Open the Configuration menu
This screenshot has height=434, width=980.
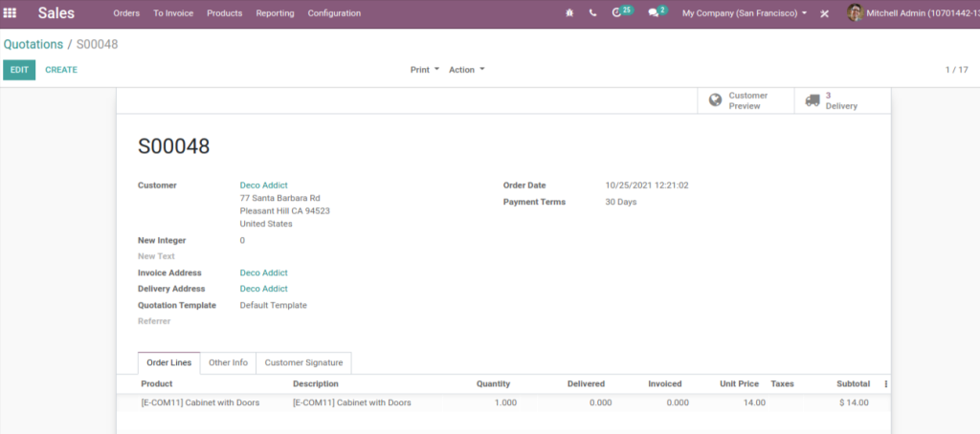[x=334, y=13]
